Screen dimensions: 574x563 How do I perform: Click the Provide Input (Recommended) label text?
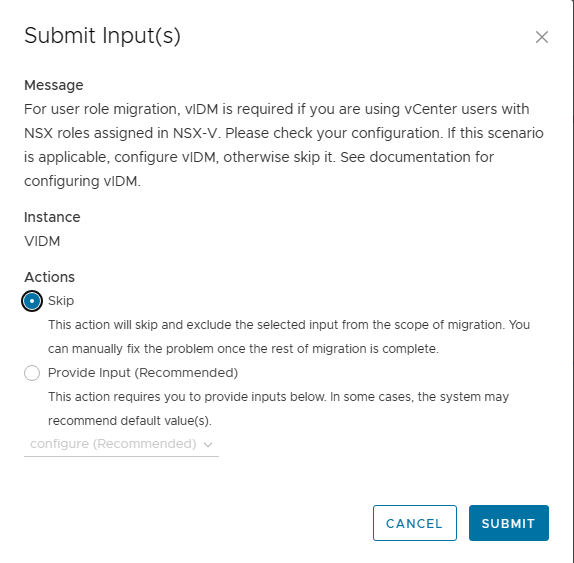tap(143, 373)
